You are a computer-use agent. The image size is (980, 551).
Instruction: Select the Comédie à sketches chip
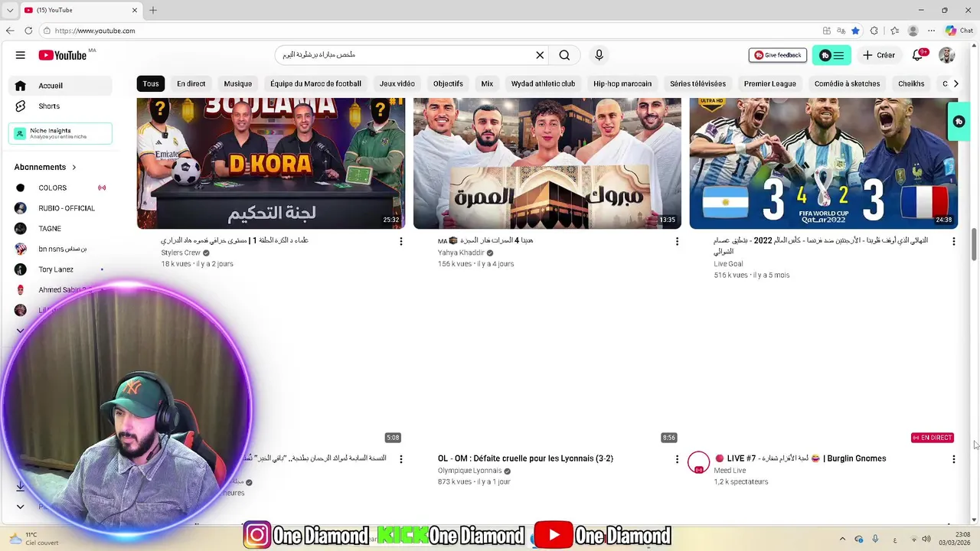pos(847,83)
